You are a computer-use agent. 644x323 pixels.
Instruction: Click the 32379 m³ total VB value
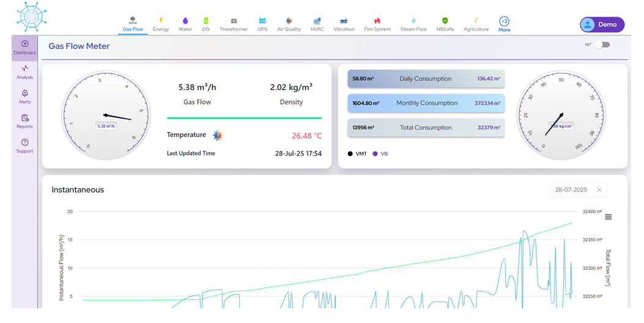tap(489, 128)
